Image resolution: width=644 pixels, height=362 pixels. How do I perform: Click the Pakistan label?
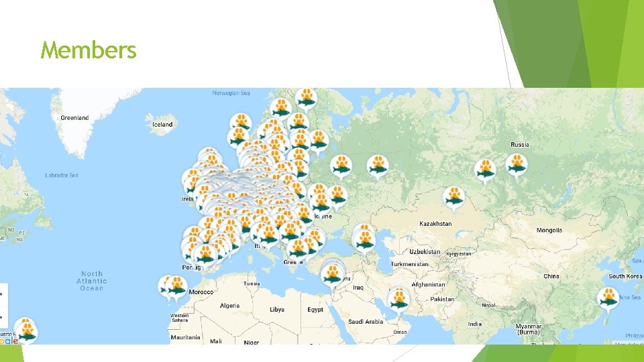pos(442,299)
